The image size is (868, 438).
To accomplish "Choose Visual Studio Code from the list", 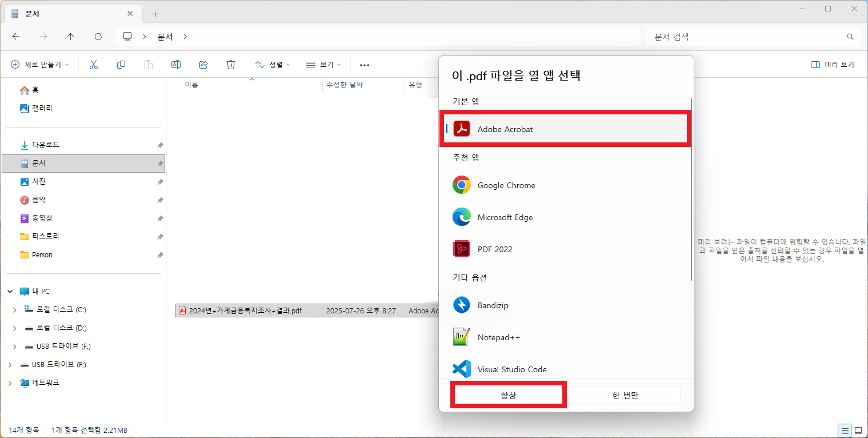I will pos(566,368).
